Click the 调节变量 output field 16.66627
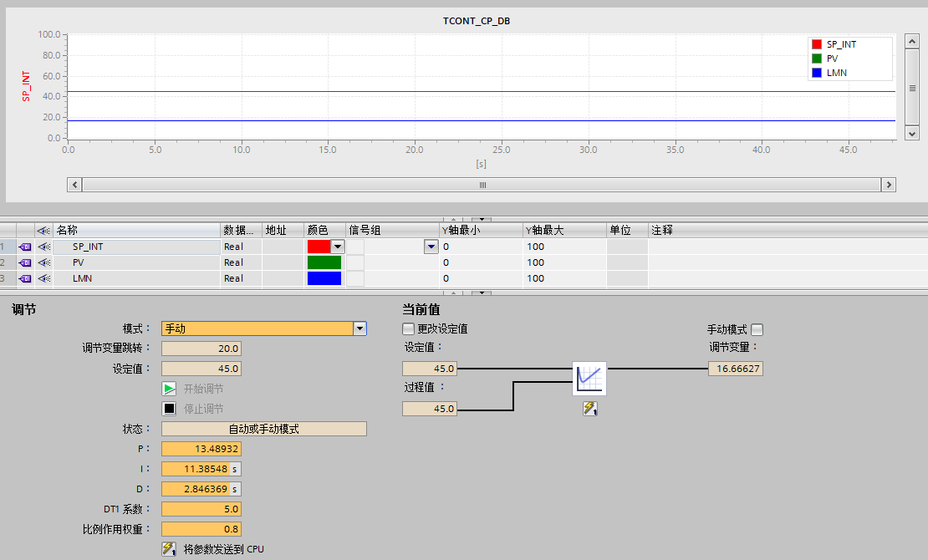 pyautogui.click(x=736, y=369)
